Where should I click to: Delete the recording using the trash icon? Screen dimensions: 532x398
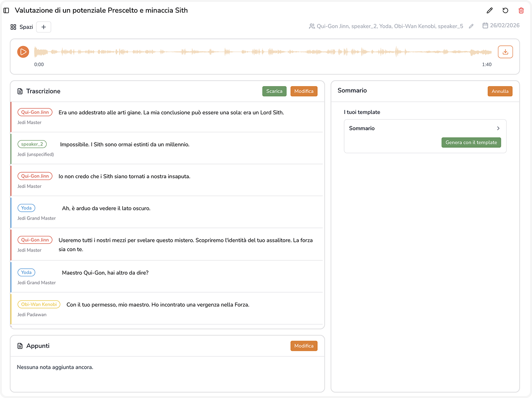click(x=521, y=10)
